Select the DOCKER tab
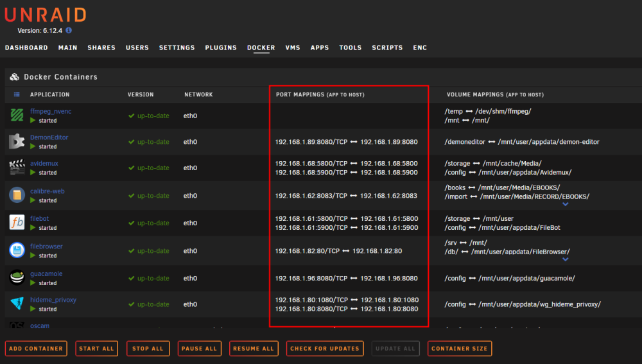This screenshot has width=642, height=364. pyautogui.click(x=261, y=48)
